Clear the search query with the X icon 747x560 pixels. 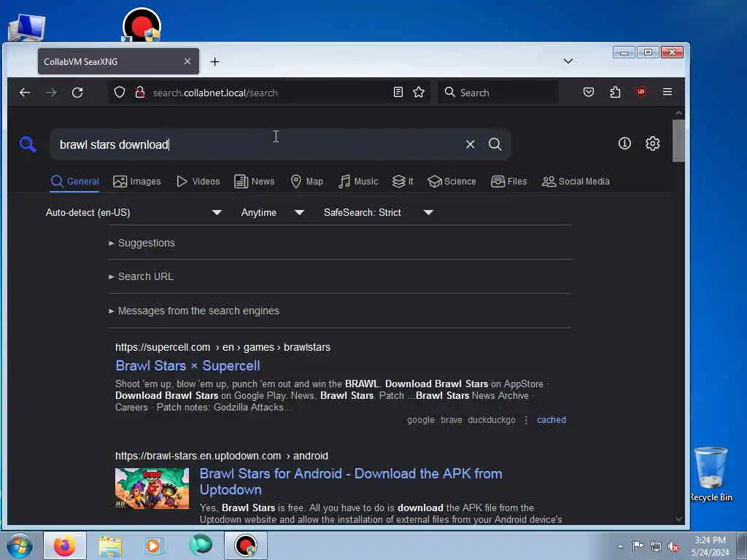[x=471, y=144]
